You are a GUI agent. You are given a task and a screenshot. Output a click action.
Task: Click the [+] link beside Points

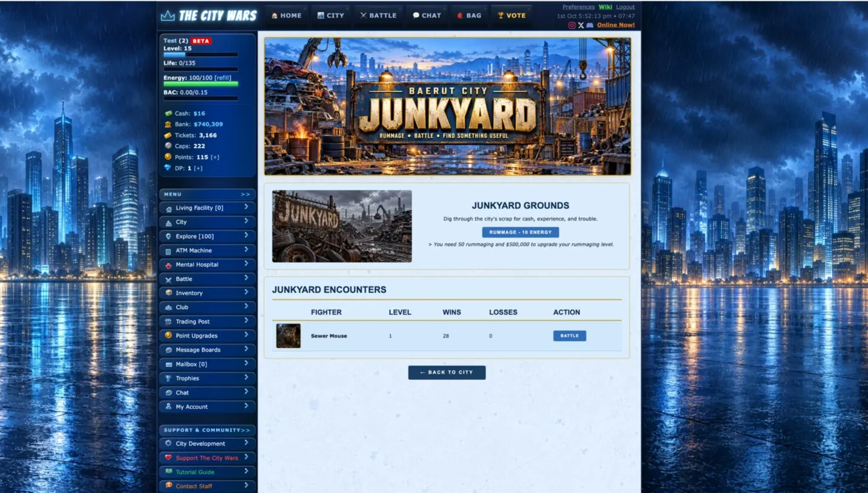tap(215, 157)
